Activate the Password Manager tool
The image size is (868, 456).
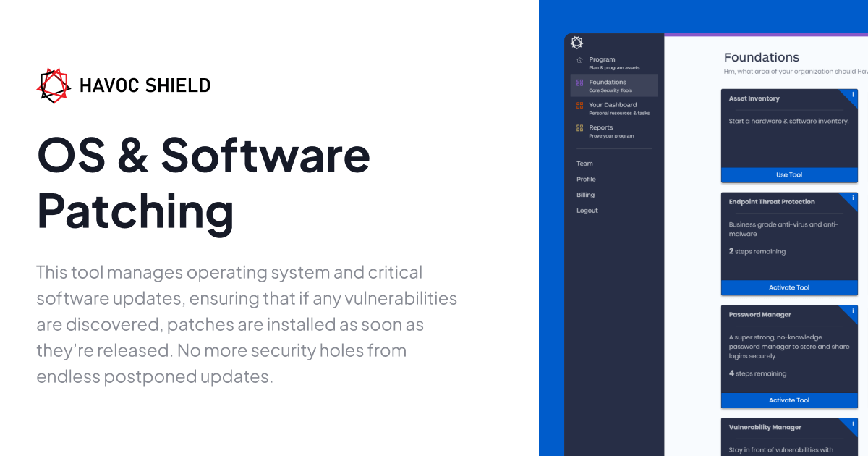coord(789,400)
